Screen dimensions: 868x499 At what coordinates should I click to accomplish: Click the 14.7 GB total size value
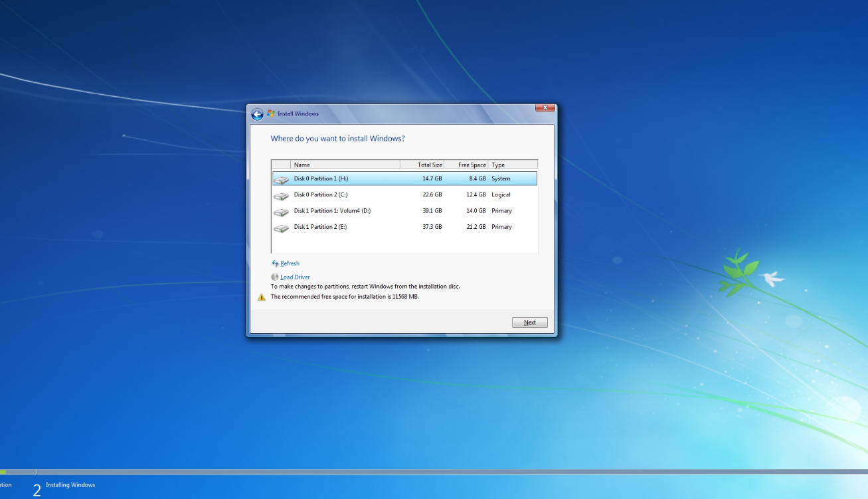tap(432, 178)
